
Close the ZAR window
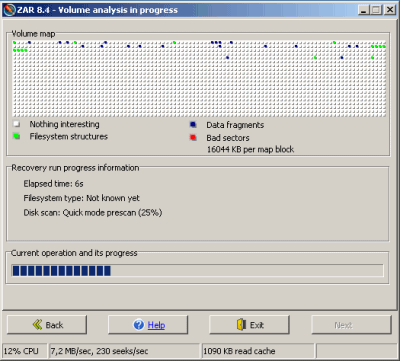[x=389, y=10]
